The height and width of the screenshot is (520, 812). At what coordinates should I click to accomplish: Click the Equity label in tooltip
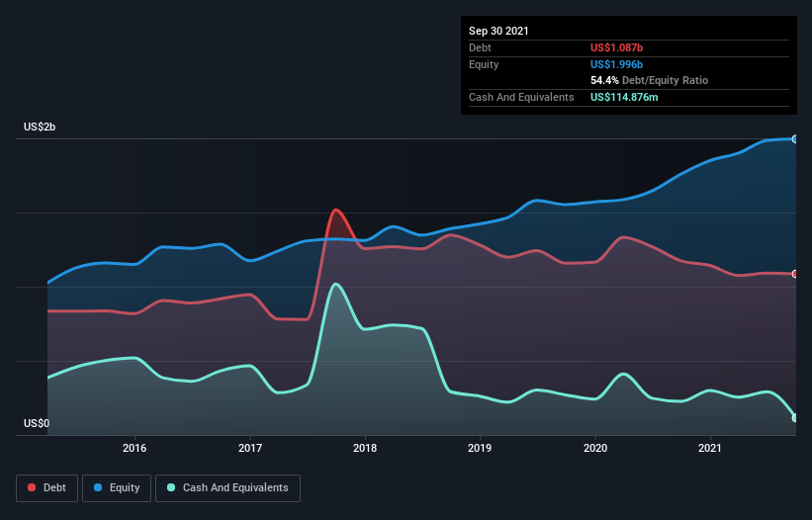(x=484, y=64)
